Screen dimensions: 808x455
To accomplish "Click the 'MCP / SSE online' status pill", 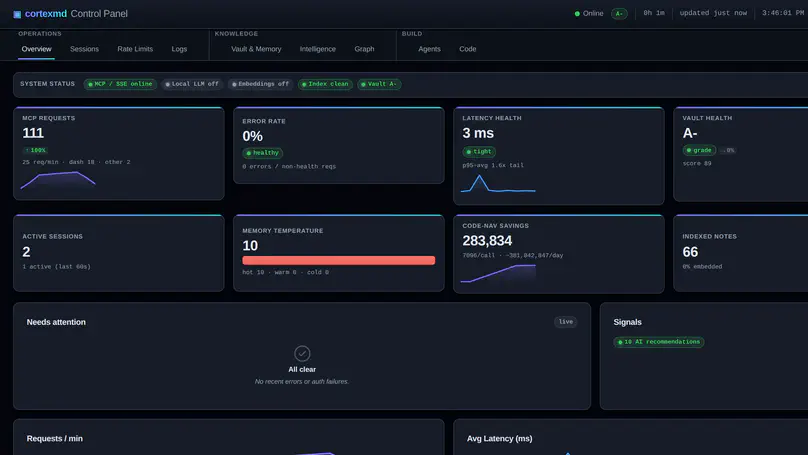I will [120, 84].
